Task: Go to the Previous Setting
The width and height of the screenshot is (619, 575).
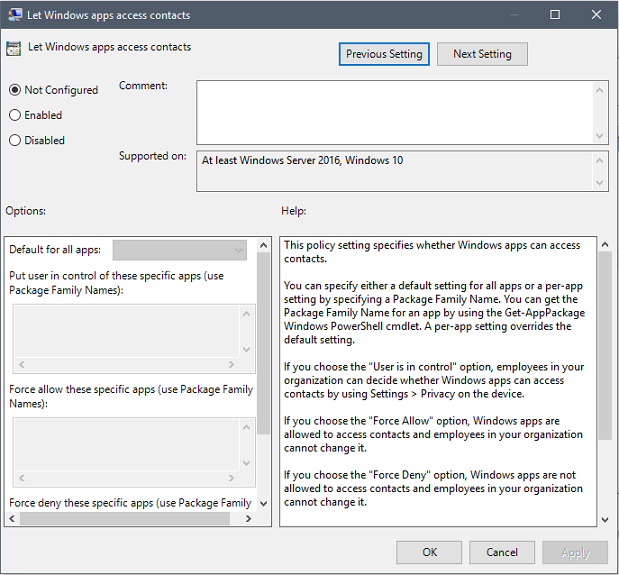Action: coord(384,54)
